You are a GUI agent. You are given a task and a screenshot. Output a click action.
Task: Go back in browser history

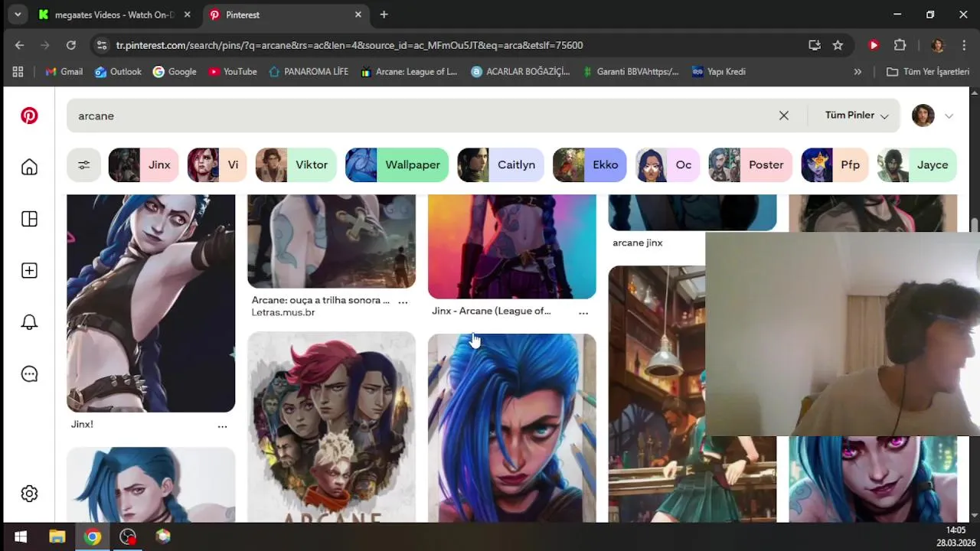[19, 45]
